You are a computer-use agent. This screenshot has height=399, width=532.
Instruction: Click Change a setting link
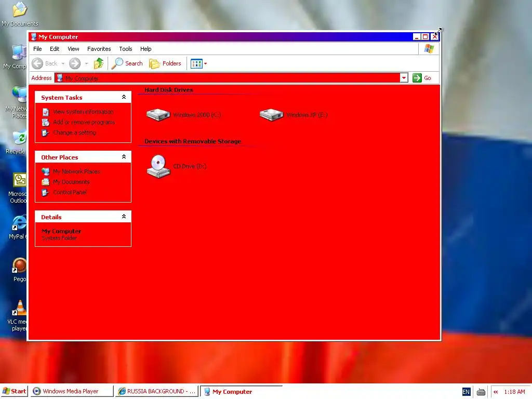[x=74, y=132]
